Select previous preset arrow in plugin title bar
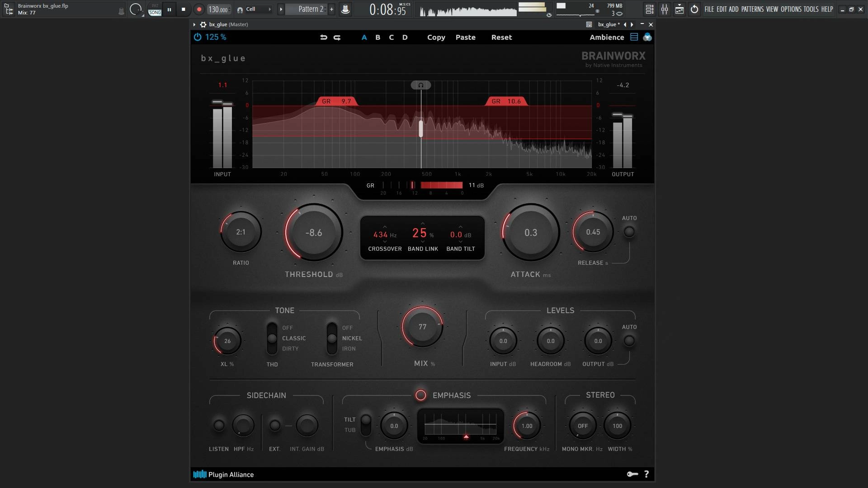 [625, 24]
